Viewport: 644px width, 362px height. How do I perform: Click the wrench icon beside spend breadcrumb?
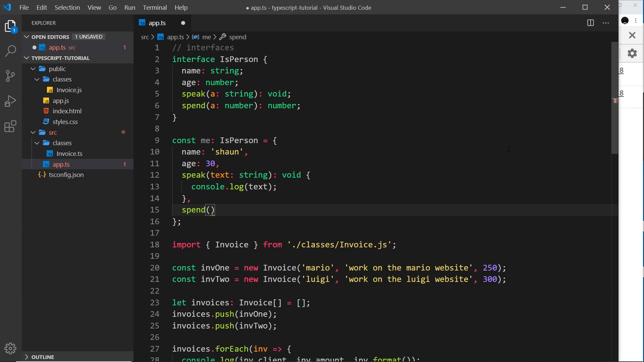[223, 37]
